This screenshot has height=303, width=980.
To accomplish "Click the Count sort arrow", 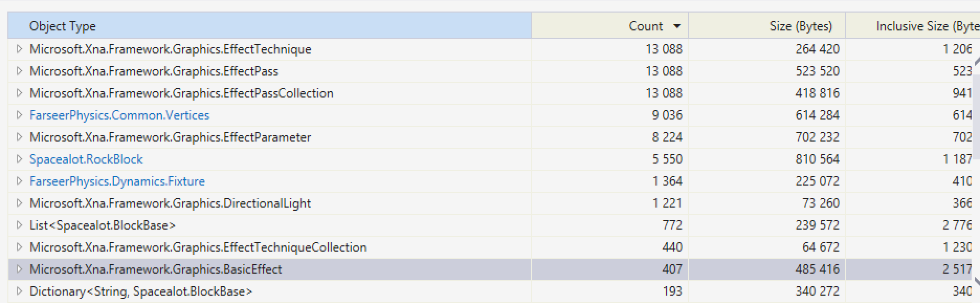I will [x=677, y=26].
